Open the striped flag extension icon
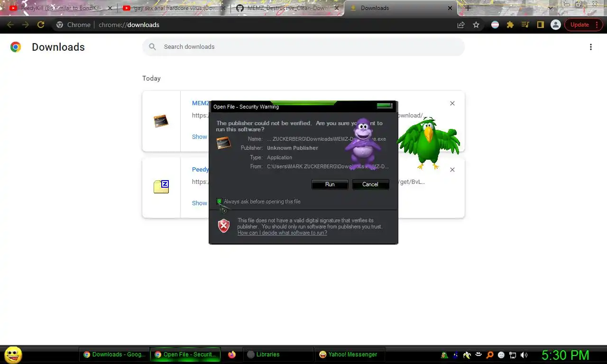Image resolution: width=607 pixels, height=364 pixels. click(495, 25)
